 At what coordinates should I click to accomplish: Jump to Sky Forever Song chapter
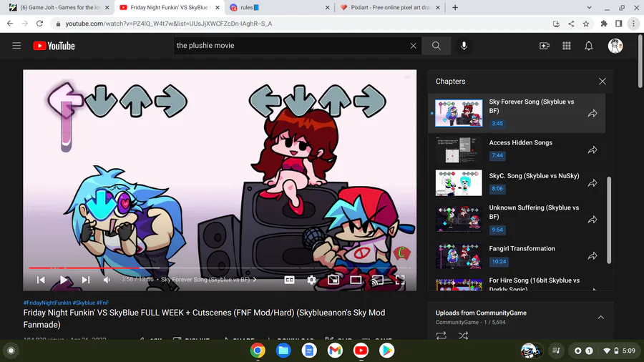[517, 113]
